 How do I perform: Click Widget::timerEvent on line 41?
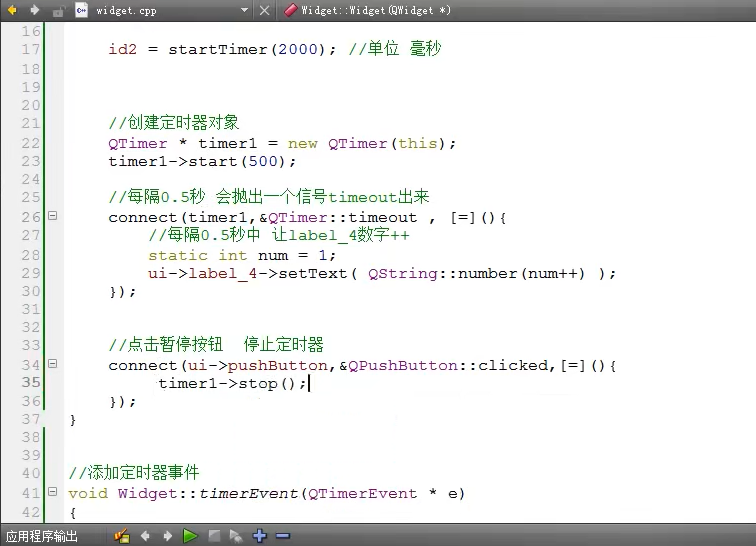click(208, 493)
